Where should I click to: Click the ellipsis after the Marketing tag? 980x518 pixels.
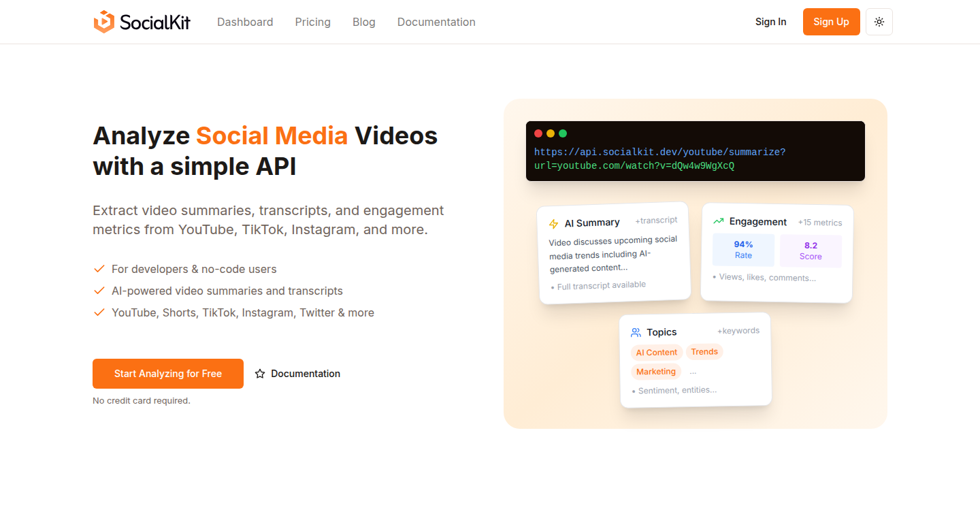(x=693, y=372)
